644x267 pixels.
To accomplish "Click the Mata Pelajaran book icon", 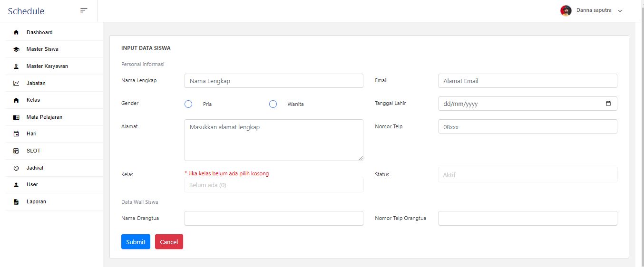I will 16,117.
